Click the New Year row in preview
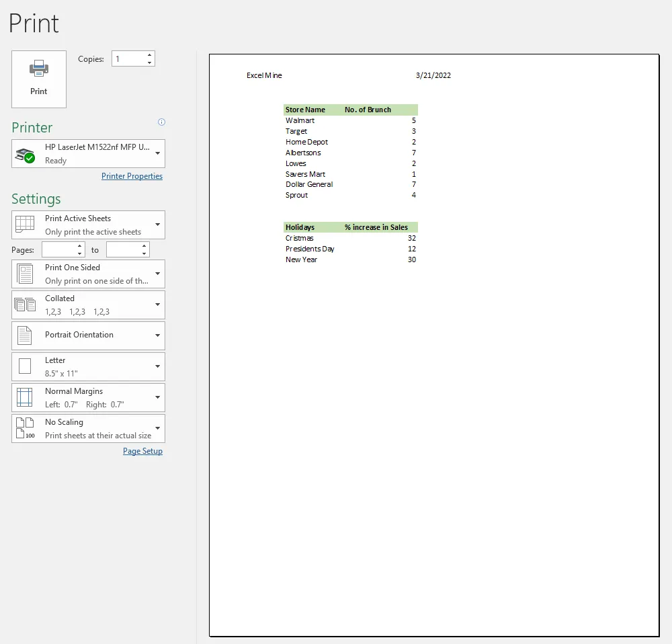The height and width of the screenshot is (644, 672). (x=351, y=259)
